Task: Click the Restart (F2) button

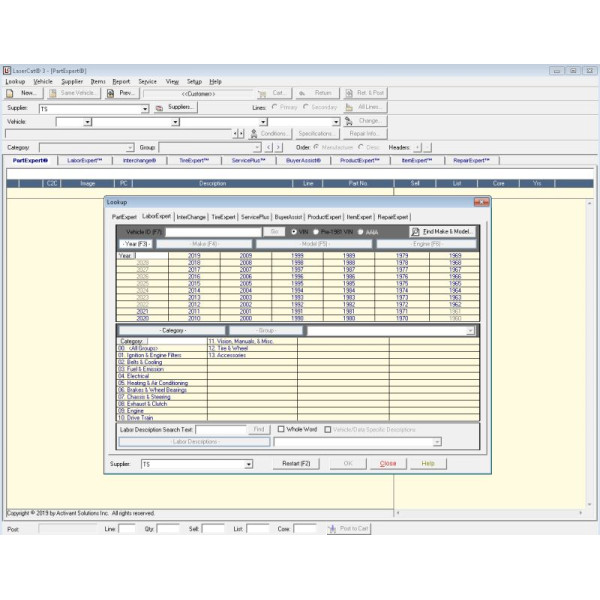Action: pos(298,464)
